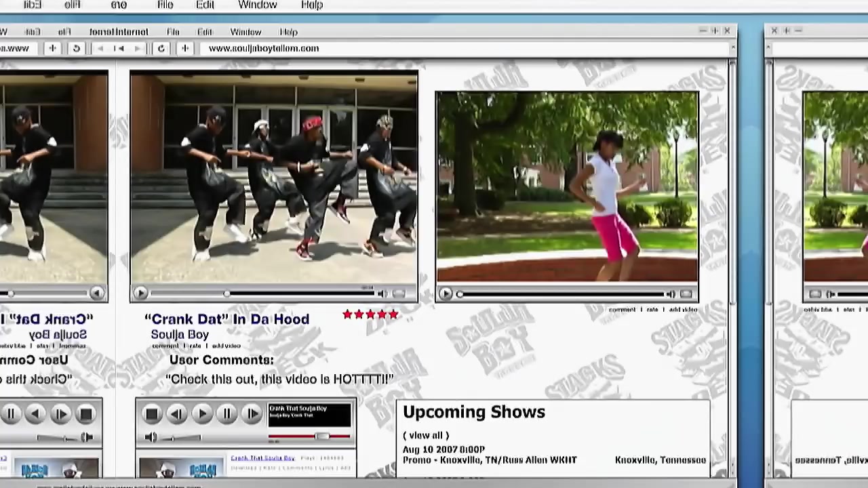Click the "Soulja Boy" artist name under In Da Hood
The width and height of the screenshot is (868, 488).
point(180,335)
